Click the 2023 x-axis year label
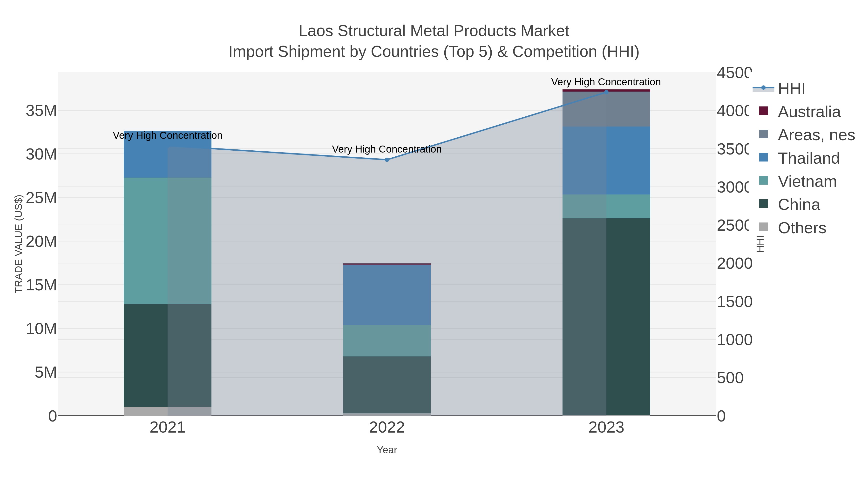 tap(606, 428)
